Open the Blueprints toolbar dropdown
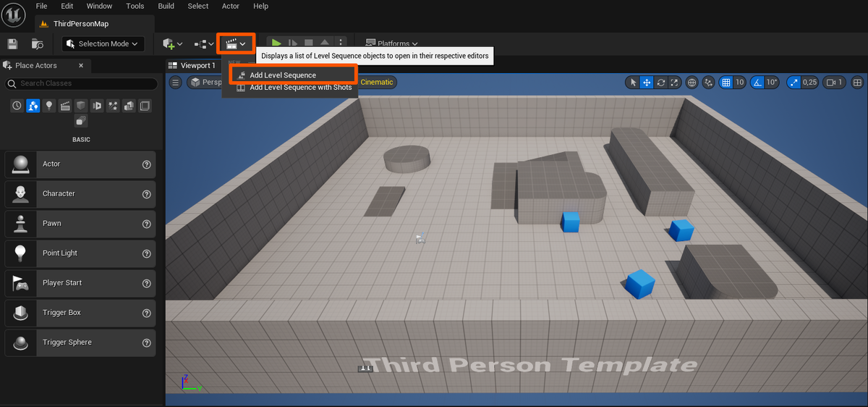 (204, 44)
